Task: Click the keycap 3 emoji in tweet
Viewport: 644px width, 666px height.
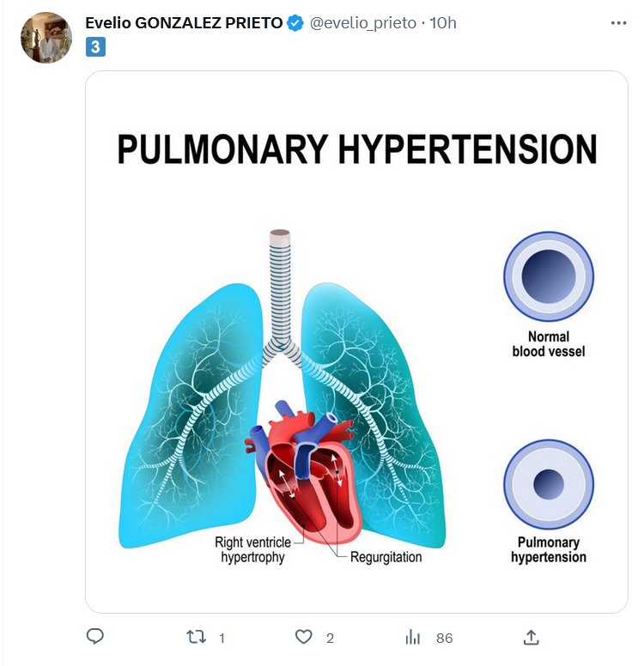Action: point(95,47)
